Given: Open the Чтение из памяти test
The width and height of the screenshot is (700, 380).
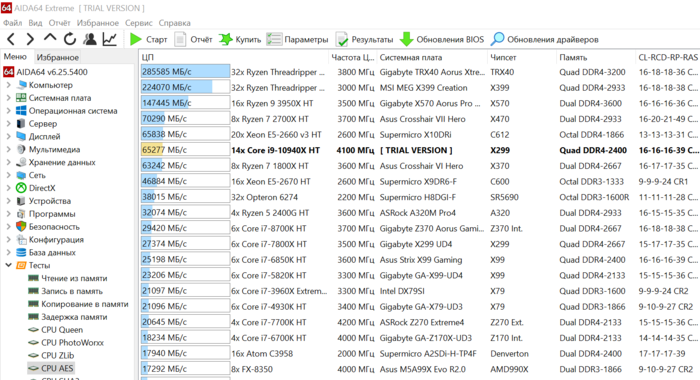Looking at the screenshot, I should click(68, 278).
